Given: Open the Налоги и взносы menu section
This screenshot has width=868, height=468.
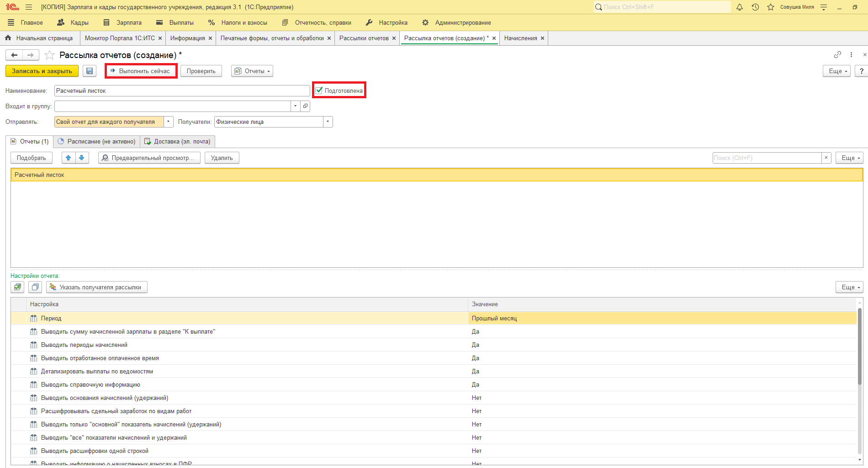Looking at the screenshot, I should pos(238,22).
